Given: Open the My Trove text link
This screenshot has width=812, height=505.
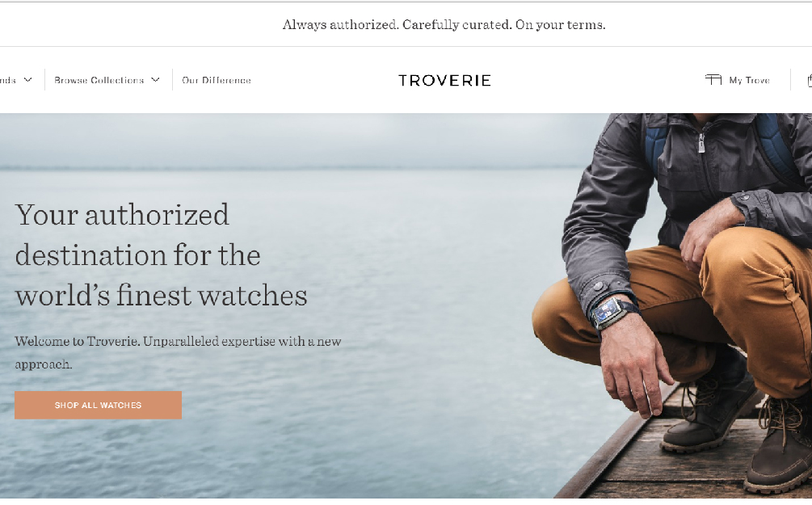Looking at the screenshot, I should point(749,80).
